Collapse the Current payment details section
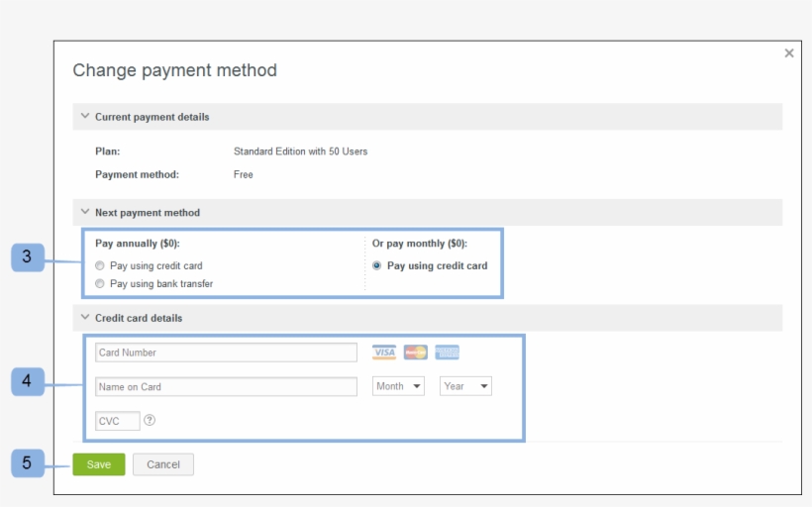 (x=85, y=116)
